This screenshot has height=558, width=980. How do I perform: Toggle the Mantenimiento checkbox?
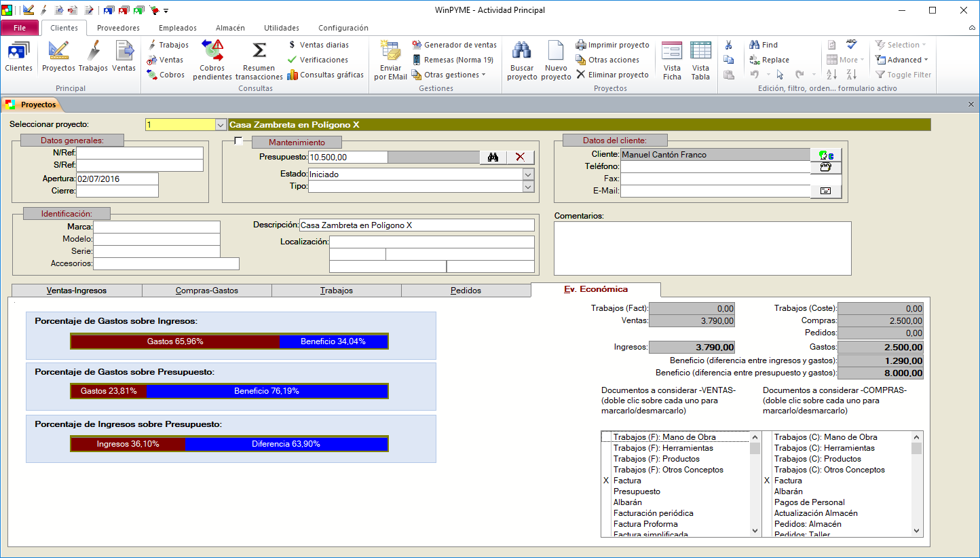point(238,141)
